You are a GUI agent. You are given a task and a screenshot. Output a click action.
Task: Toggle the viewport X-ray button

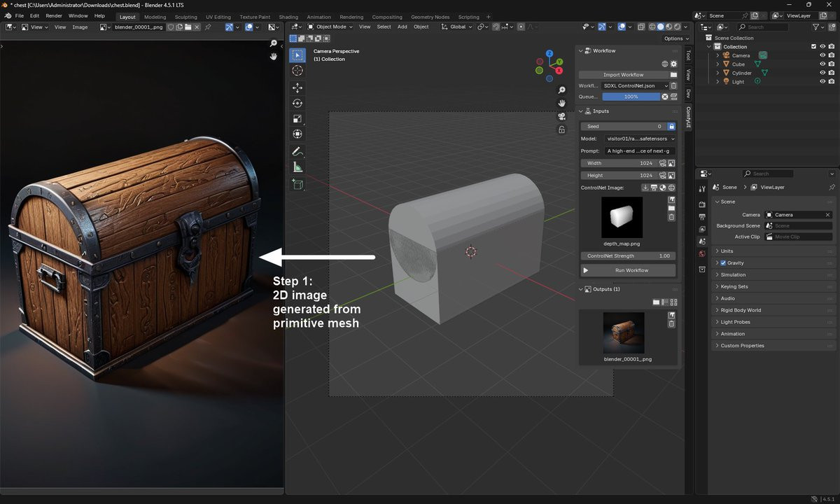point(640,27)
